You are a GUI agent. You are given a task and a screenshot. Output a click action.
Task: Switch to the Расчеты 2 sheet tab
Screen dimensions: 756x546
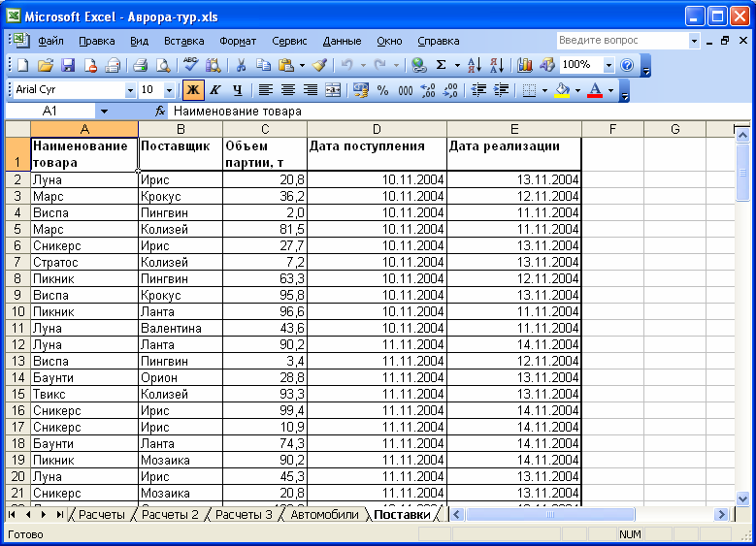coord(170,515)
